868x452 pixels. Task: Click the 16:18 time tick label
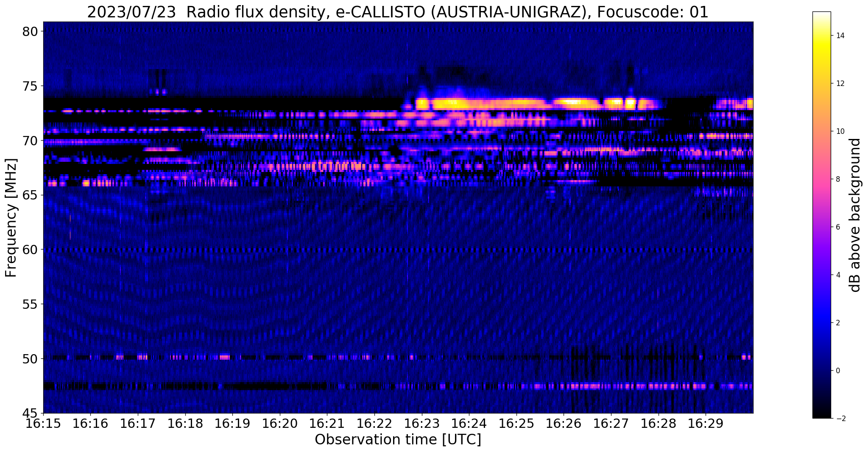pos(185,424)
